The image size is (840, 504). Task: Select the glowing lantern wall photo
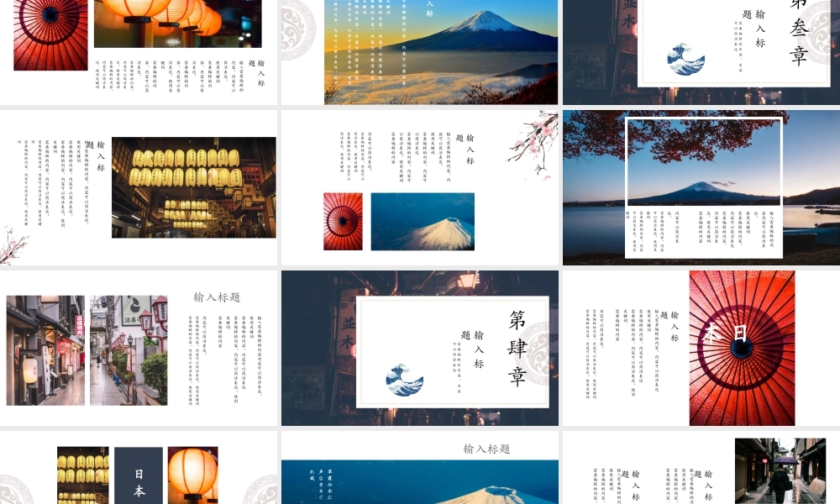pos(193,187)
